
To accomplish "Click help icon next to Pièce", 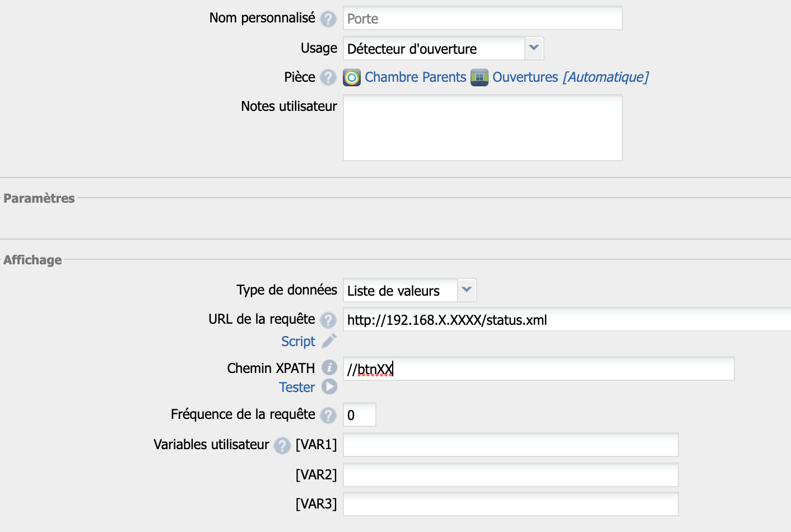I will [328, 77].
